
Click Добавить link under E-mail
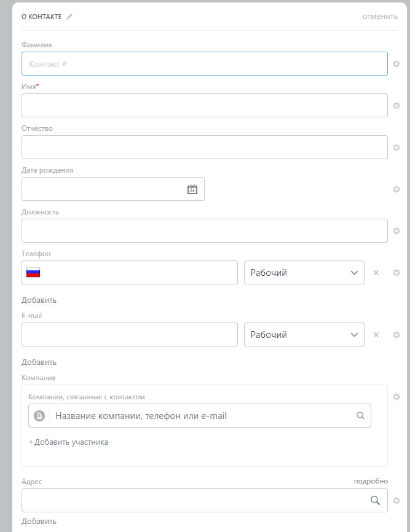click(39, 362)
